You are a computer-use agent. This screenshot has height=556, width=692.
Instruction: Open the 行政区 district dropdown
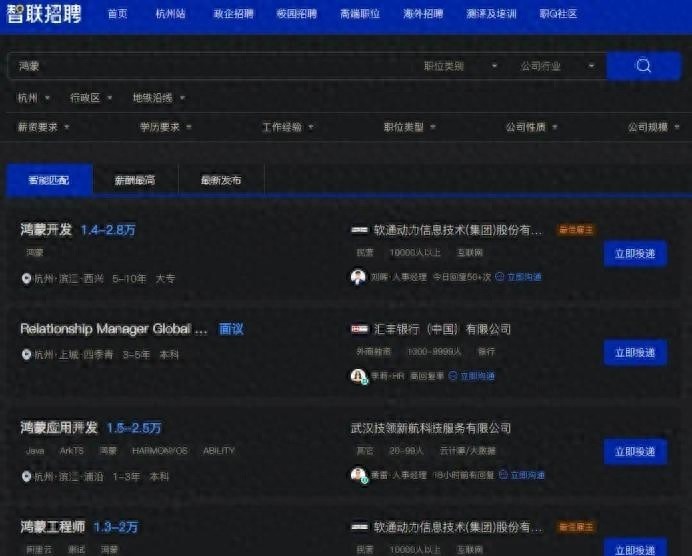click(91, 98)
